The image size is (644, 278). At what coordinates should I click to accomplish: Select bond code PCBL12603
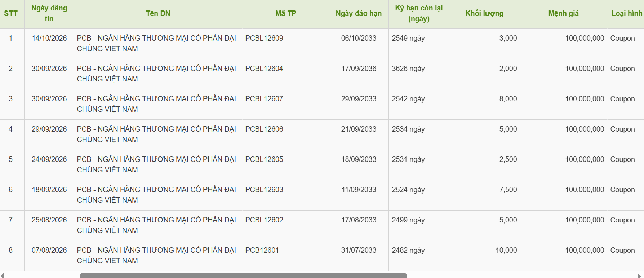tap(264, 190)
